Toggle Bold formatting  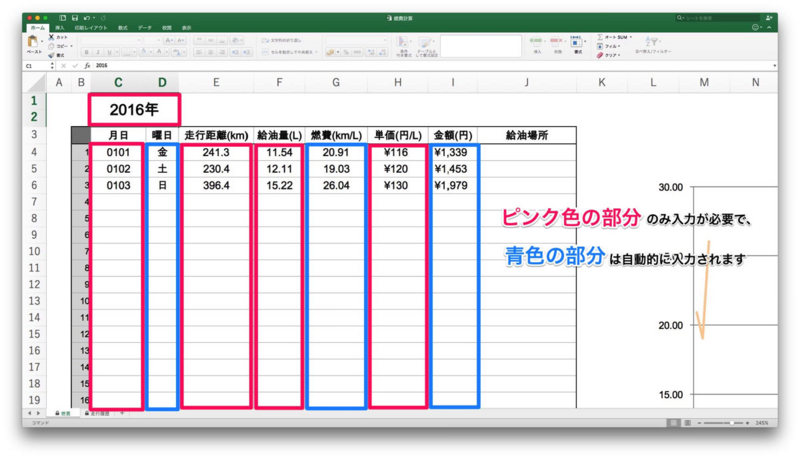click(x=86, y=52)
